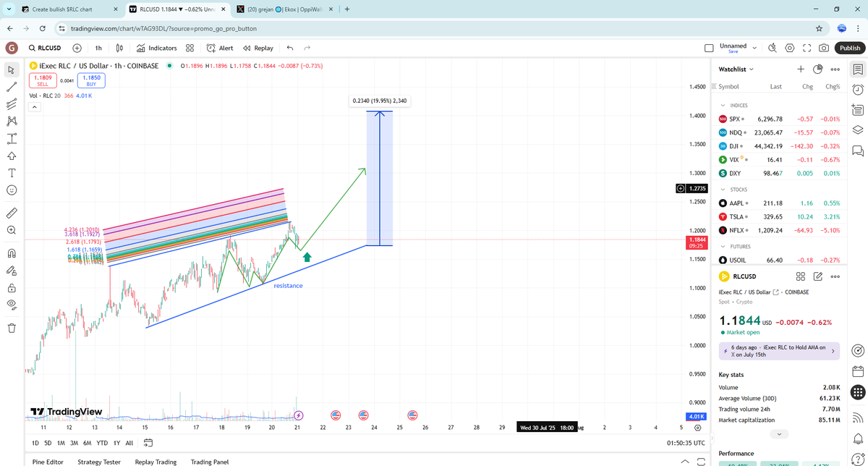868x466 pixels.
Task: Open the chats panel icon
Action: point(858,151)
